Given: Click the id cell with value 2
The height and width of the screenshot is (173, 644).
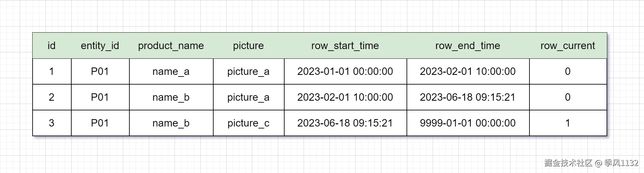Looking at the screenshot, I should pos(52,97).
